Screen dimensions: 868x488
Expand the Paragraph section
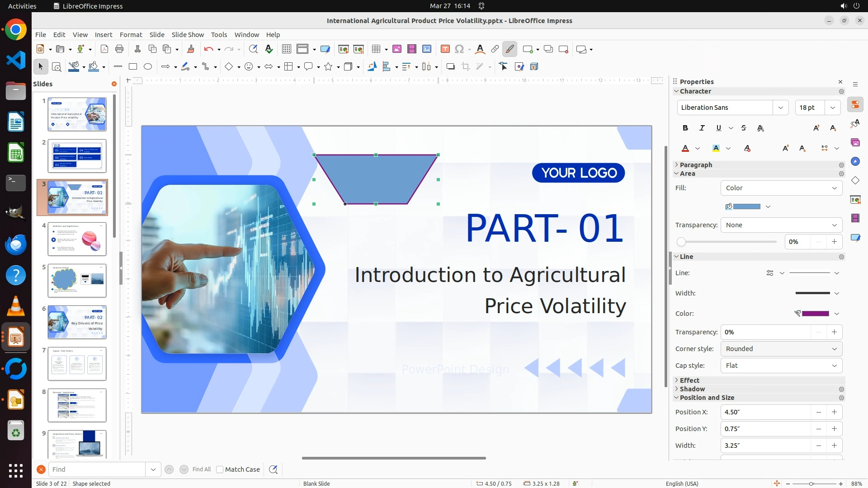695,165
